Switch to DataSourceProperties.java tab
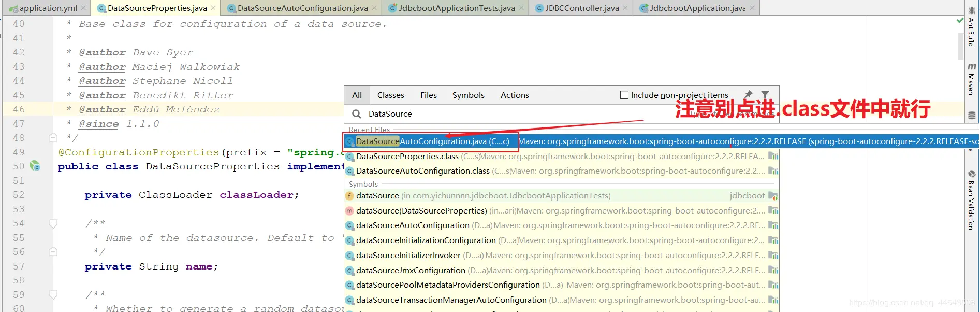This screenshot has width=980, height=312. [x=157, y=8]
